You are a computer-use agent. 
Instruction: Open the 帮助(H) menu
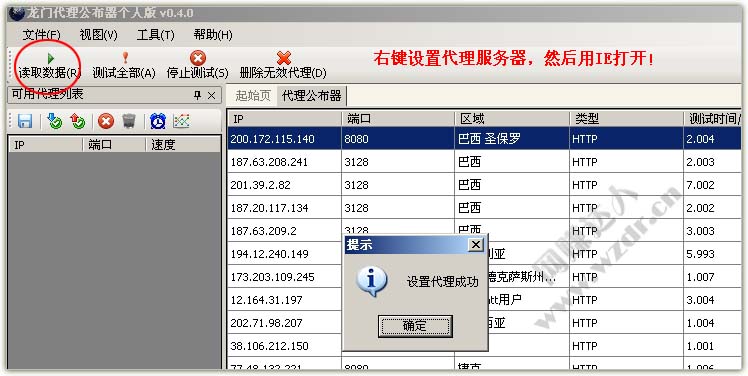click(x=213, y=35)
